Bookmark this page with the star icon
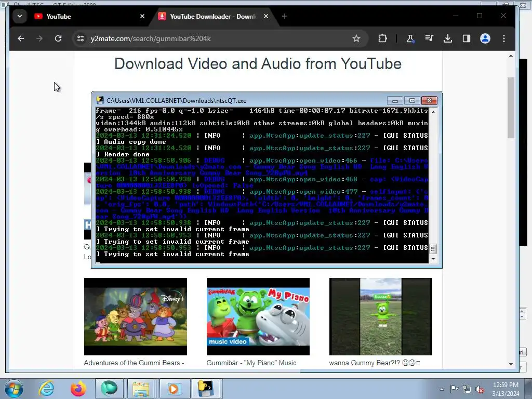Viewport: 532px width, 399px height. [x=356, y=38]
